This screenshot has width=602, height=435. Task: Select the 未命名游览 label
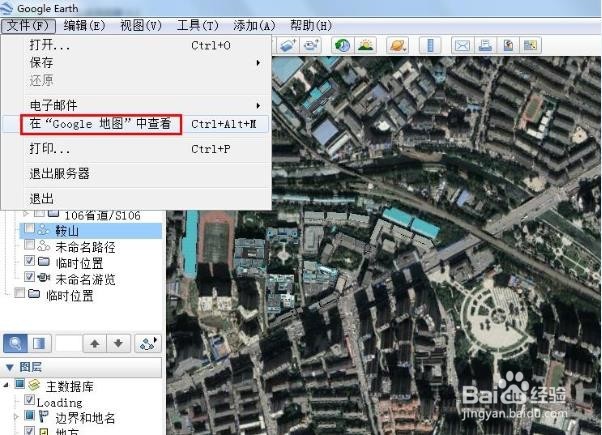coord(85,279)
